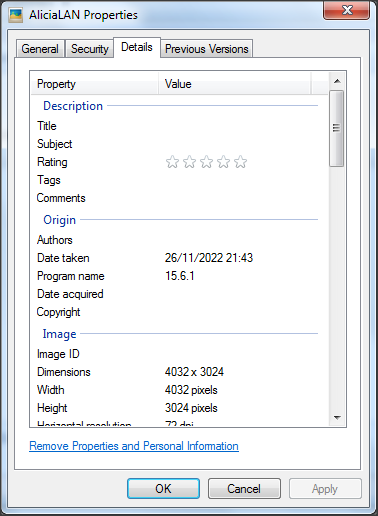378x516 pixels.
Task: Click the Property column header
Action: click(95, 84)
